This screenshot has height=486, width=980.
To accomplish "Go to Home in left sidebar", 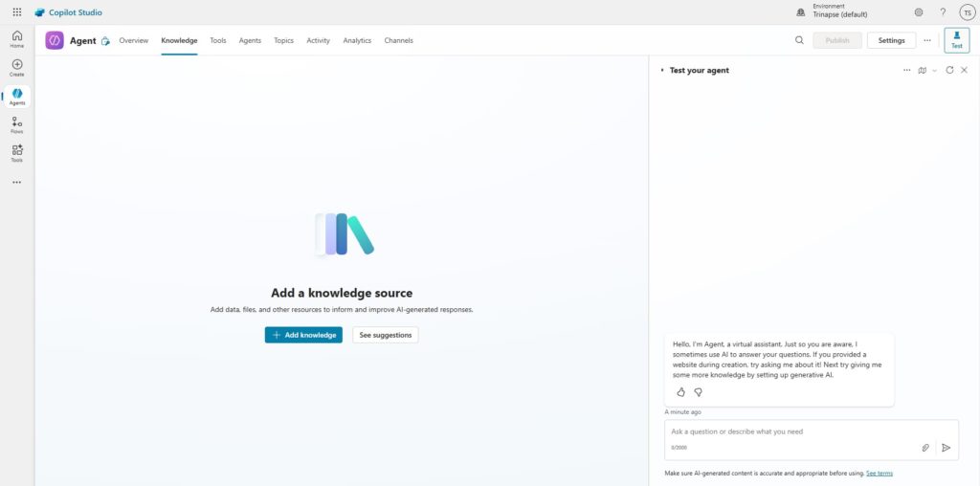I will pyautogui.click(x=17, y=38).
